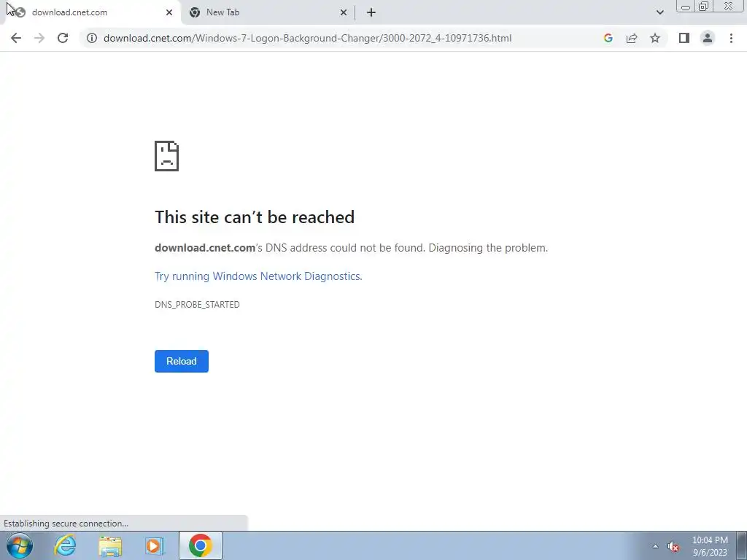This screenshot has height=560, width=747.
Task: Open Windows Explorer from the taskbar
Action: 110,546
